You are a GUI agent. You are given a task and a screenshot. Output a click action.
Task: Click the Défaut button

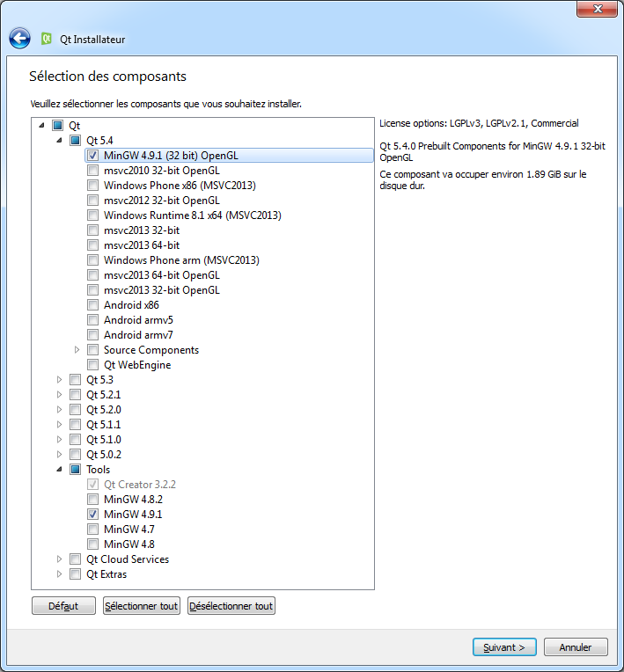63,606
